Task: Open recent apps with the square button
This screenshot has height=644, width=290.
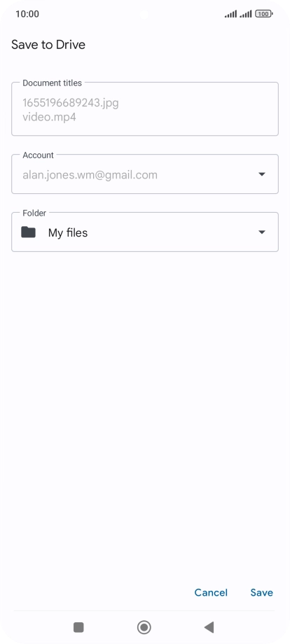Action: [78, 627]
